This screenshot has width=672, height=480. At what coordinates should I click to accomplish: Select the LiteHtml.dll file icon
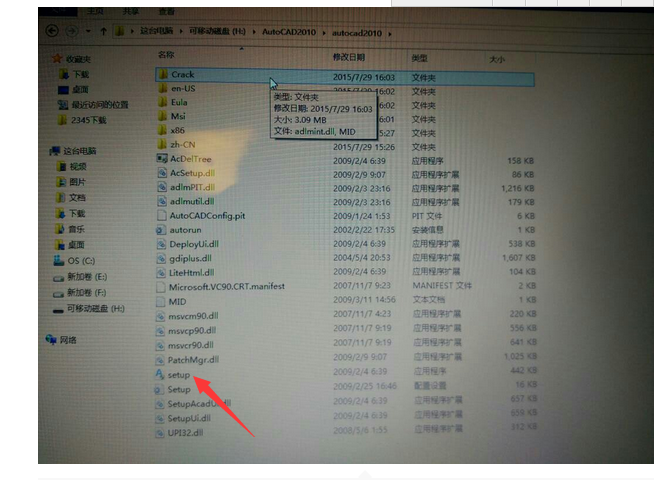[x=161, y=273]
